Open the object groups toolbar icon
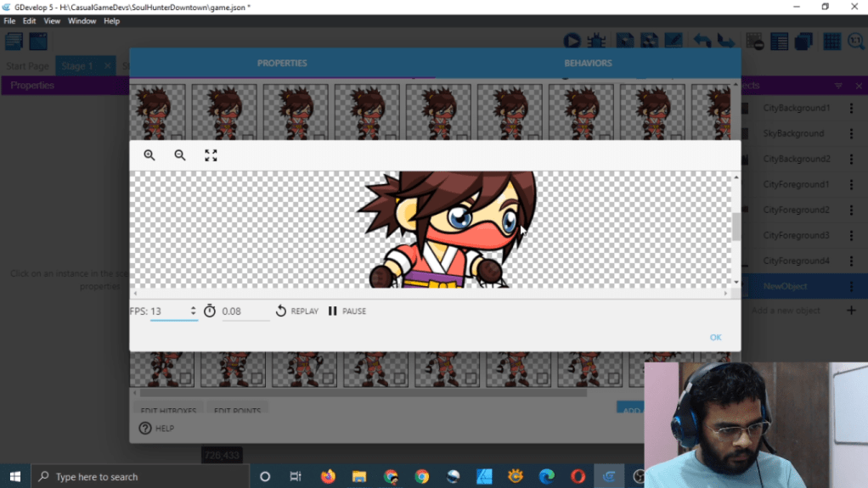 point(650,42)
